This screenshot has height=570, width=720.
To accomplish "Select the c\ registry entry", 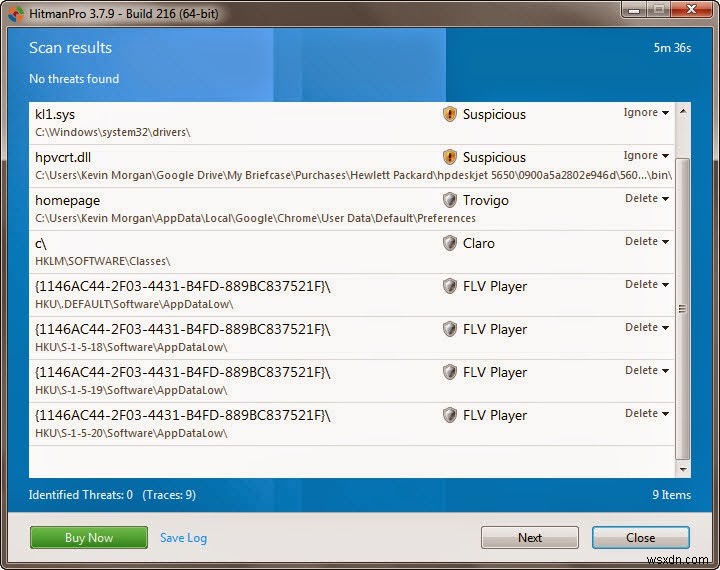I will [x=41, y=243].
